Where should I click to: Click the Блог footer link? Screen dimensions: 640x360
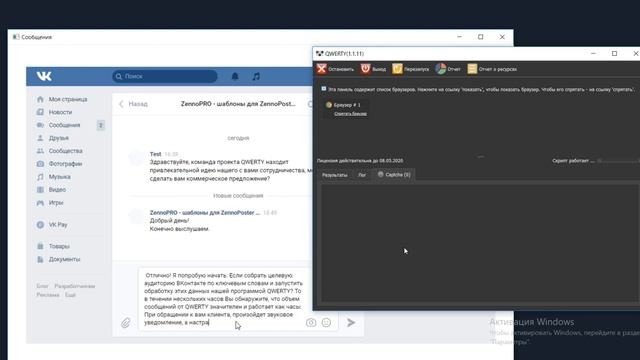pyautogui.click(x=42, y=286)
